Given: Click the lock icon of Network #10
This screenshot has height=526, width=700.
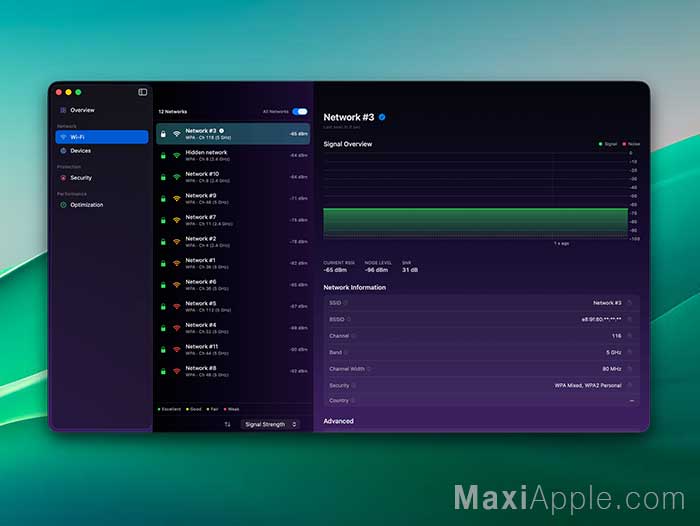Looking at the screenshot, I should (x=163, y=177).
